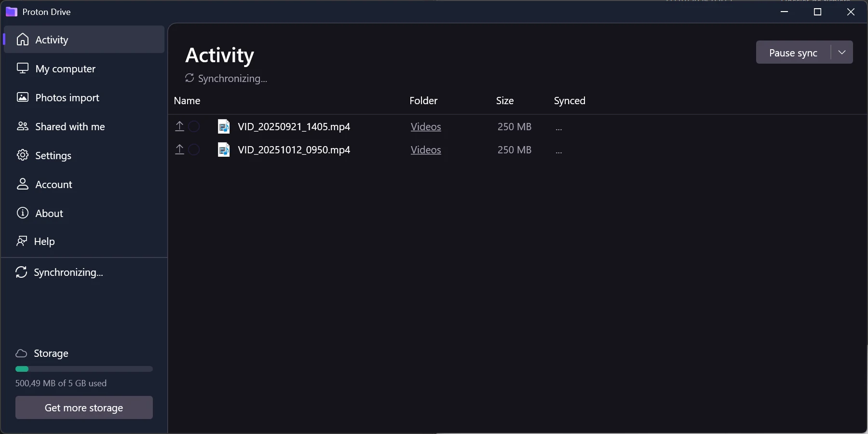This screenshot has height=434, width=868.
Task: Select file name VID_20250921_1405.mp4
Action: pyautogui.click(x=294, y=127)
